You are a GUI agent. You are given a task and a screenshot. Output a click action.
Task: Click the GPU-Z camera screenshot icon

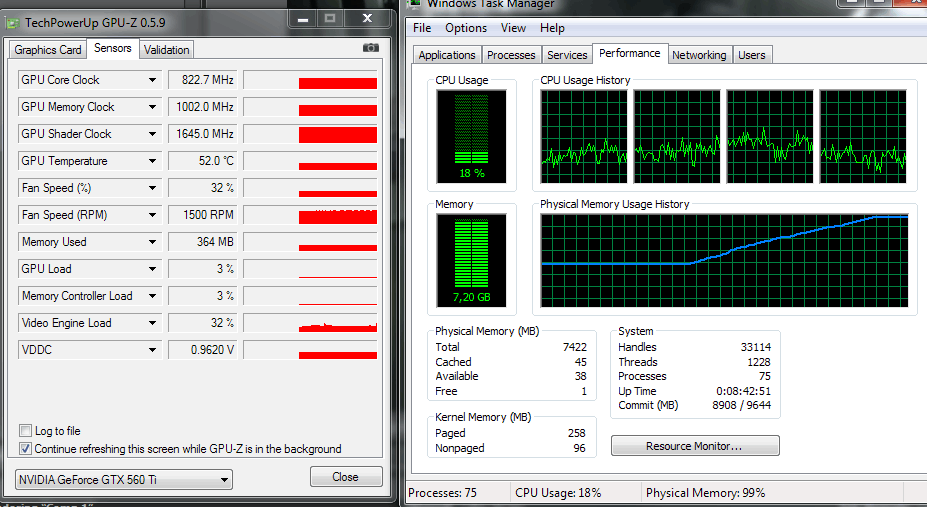coord(371,48)
